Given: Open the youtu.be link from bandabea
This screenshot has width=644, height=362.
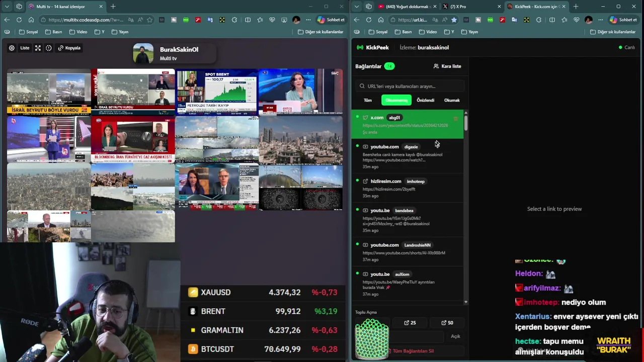Looking at the screenshot, I should pos(407,220).
